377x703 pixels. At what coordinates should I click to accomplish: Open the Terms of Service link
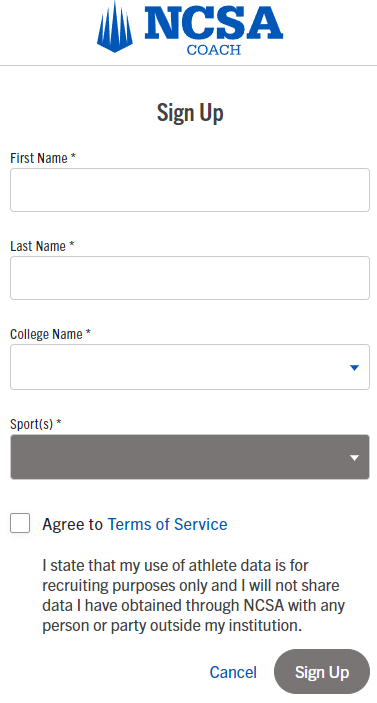click(x=167, y=524)
